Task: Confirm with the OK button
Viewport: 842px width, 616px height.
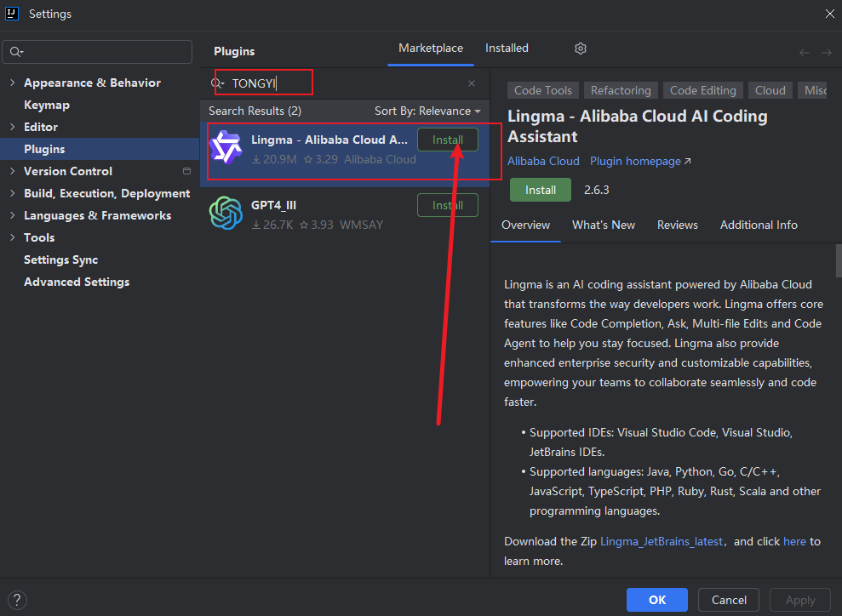Action: tap(657, 600)
